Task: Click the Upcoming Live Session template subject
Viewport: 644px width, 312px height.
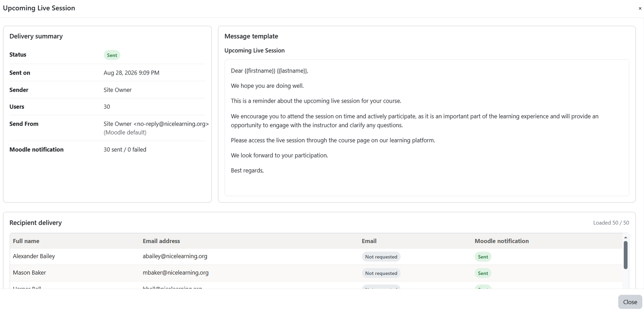Action: 254,50
